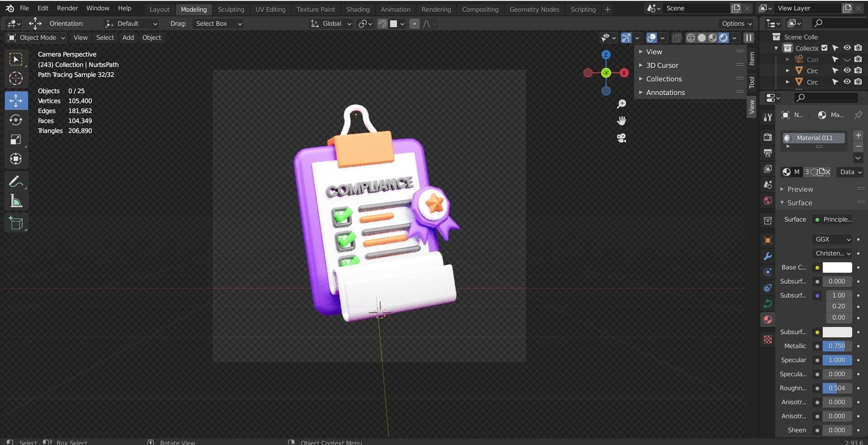Pause the viewport render preview
The image size is (868, 445).
click(749, 38)
